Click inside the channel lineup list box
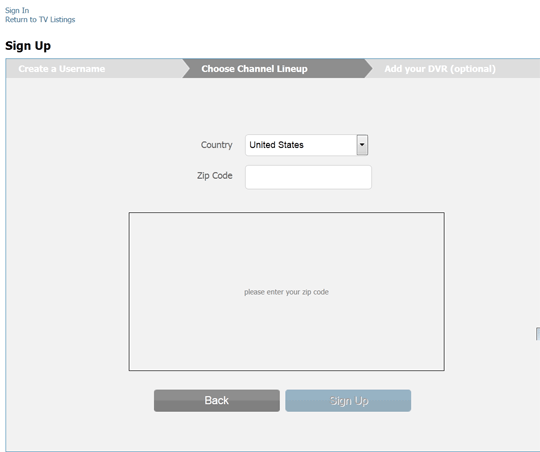The image size is (540, 452). click(x=287, y=291)
